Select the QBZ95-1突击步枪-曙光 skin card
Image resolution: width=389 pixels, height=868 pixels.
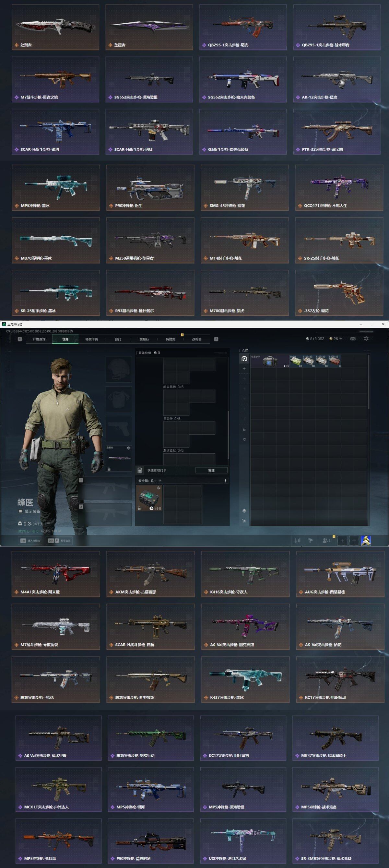(243, 27)
